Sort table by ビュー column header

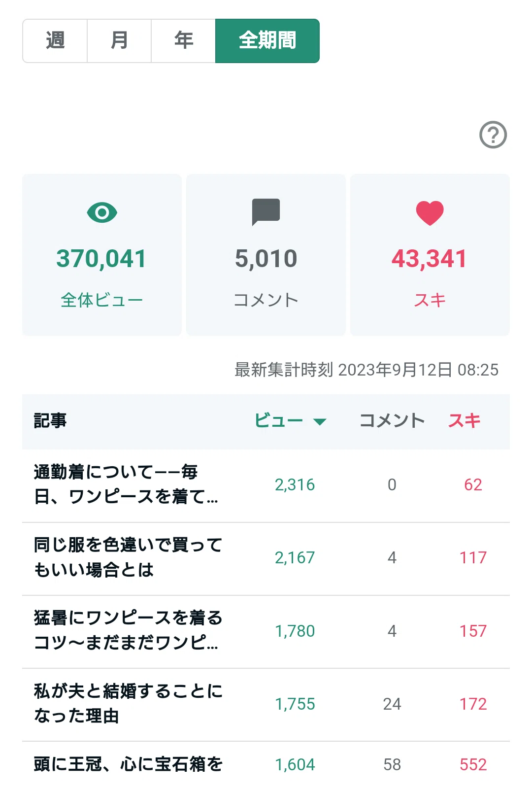[279, 420]
